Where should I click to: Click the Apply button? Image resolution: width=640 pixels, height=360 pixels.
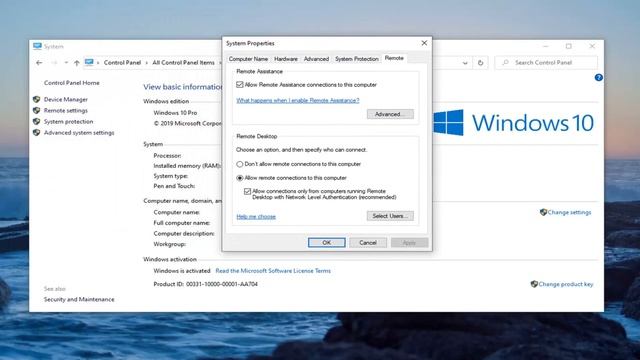pos(409,242)
